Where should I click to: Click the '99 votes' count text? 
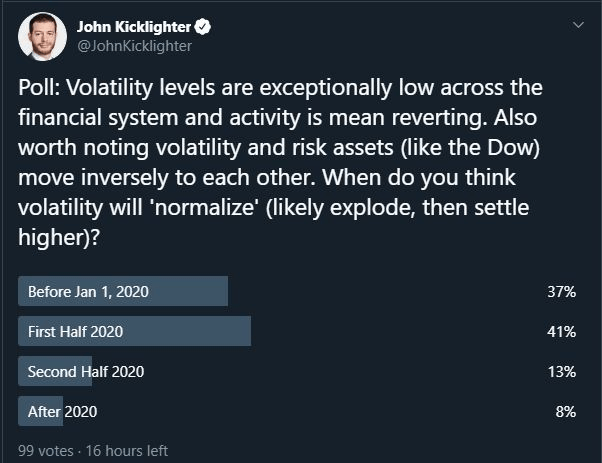(x=46, y=451)
